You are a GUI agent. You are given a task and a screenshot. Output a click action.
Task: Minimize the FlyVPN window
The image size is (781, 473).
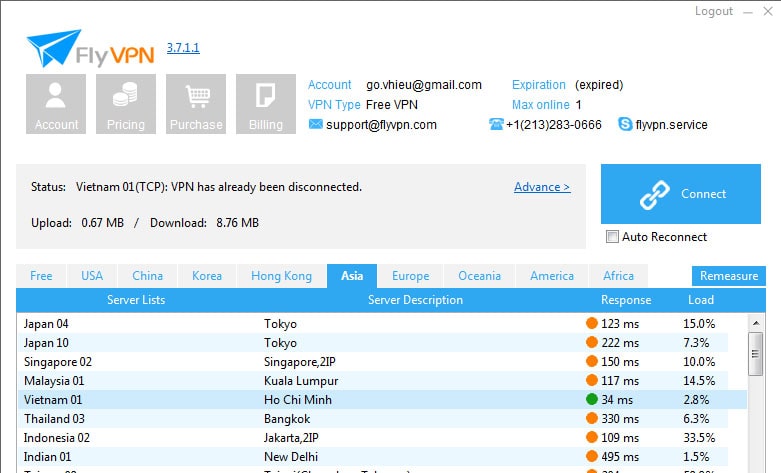click(748, 12)
